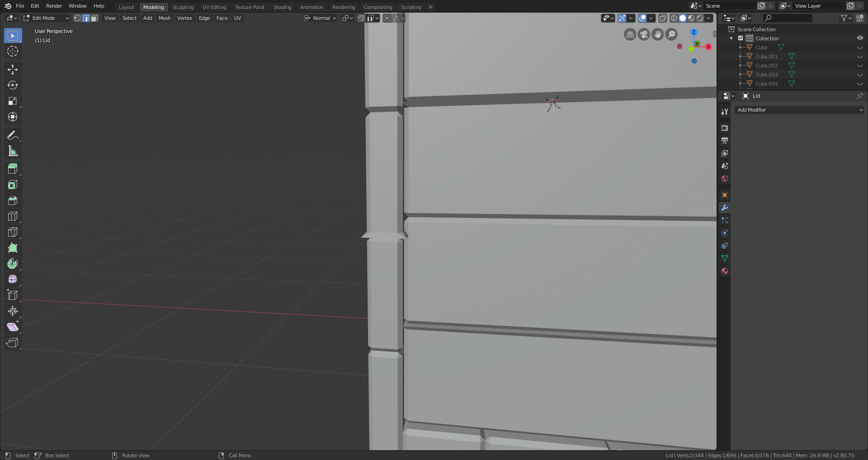Activate the Move tool
This screenshot has width=868, height=460.
tap(13, 69)
